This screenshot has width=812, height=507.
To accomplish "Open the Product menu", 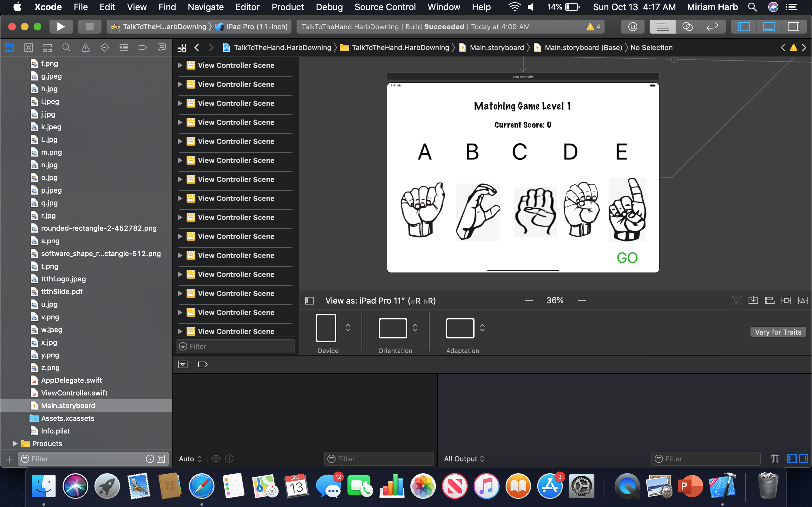I will (x=288, y=7).
